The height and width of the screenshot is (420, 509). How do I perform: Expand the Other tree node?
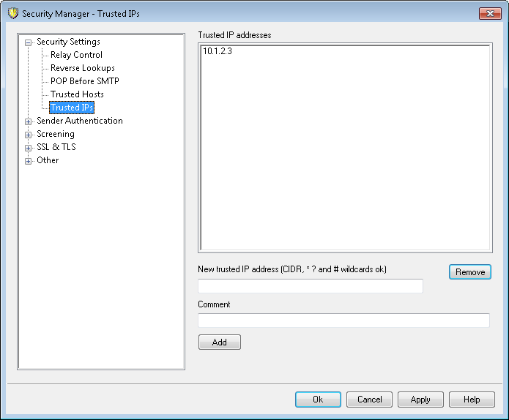(29, 161)
